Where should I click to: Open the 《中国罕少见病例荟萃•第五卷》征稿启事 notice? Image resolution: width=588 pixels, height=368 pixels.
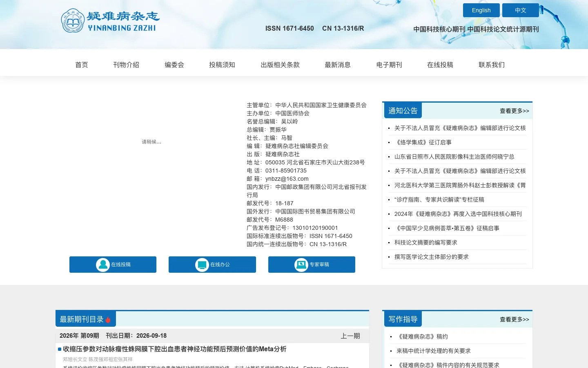[x=447, y=228]
